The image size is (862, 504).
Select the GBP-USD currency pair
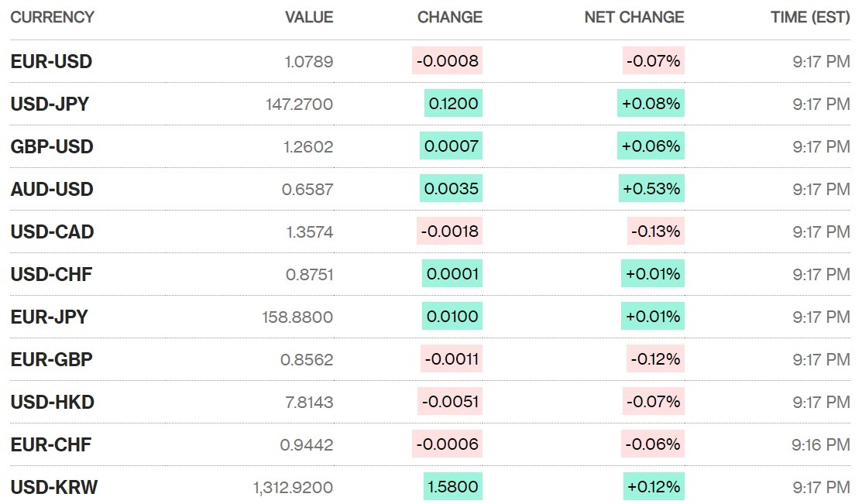[52, 146]
